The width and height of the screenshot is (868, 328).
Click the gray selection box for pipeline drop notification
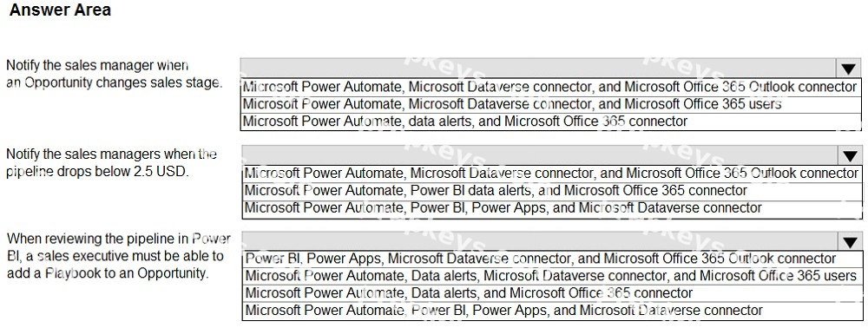[540, 155]
